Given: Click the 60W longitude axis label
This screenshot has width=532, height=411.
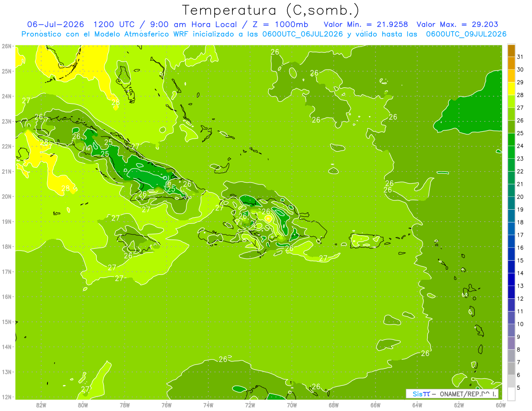Looking at the screenshot, I should click(x=501, y=405).
